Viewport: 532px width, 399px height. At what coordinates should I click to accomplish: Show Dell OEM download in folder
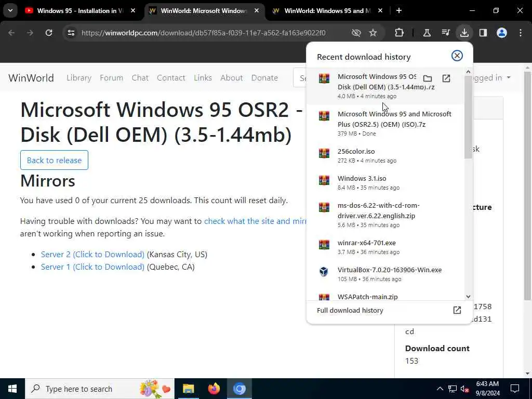[428, 79]
